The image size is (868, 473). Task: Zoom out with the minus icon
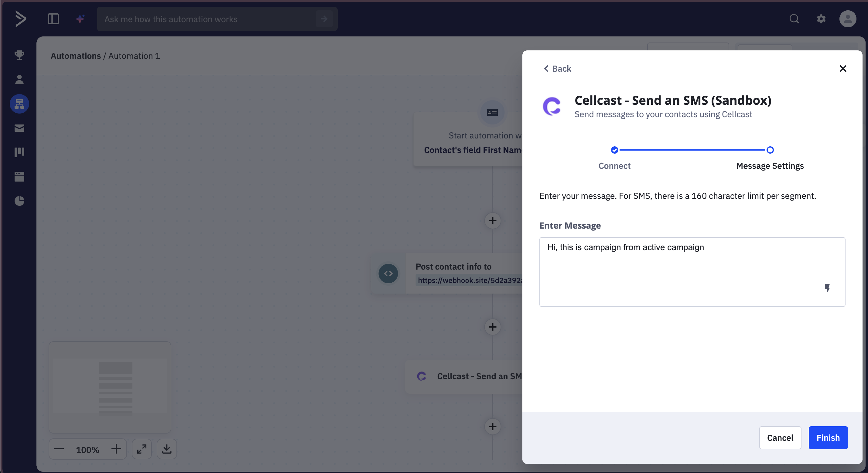(x=59, y=449)
